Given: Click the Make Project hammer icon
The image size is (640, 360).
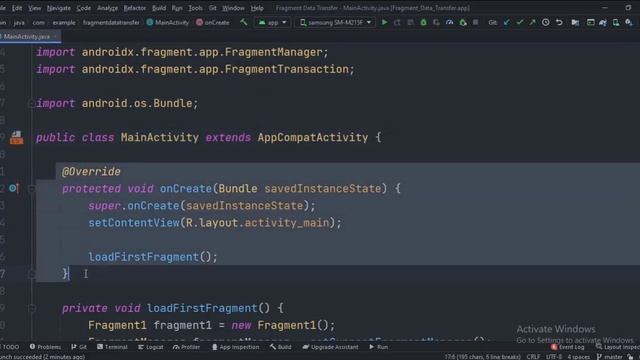Looking at the screenshot, I should click(x=244, y=22).
